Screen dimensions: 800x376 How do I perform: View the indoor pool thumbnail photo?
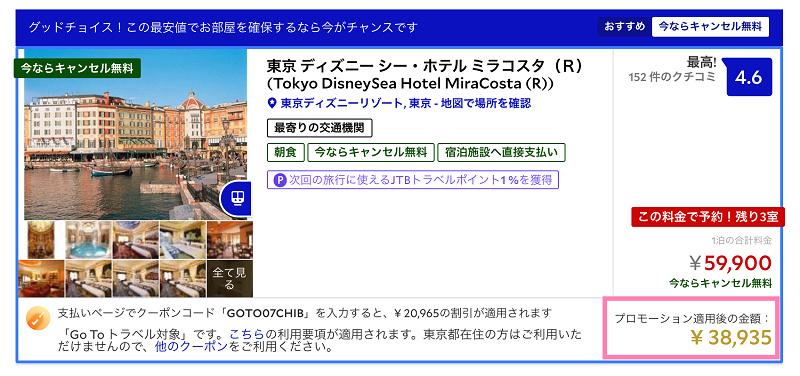[88, 239]
